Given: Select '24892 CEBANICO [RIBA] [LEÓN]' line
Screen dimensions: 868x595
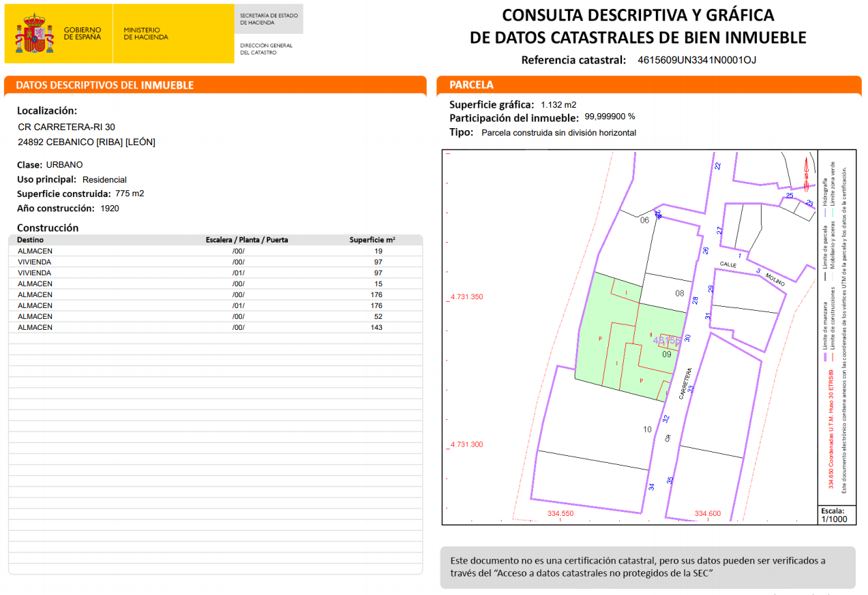Looking at the screenshot, I should [x=87, y=142].
